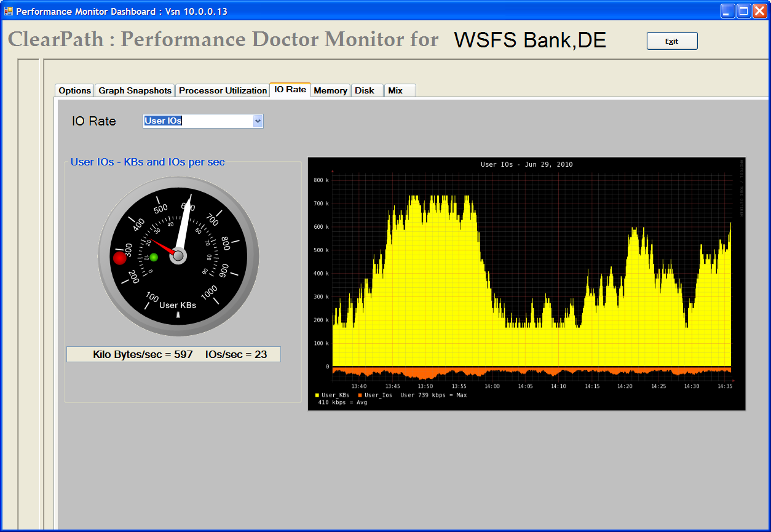Click the "User_KBs" legend label
Viewport: 771px width, 532px height.
(335, 395)
